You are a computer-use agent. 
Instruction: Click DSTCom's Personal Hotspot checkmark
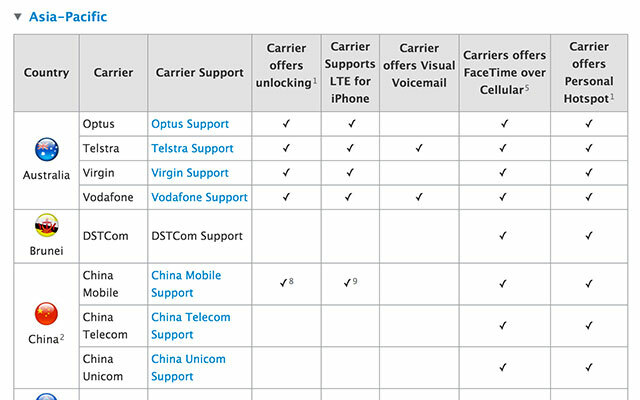click(589, 236)
